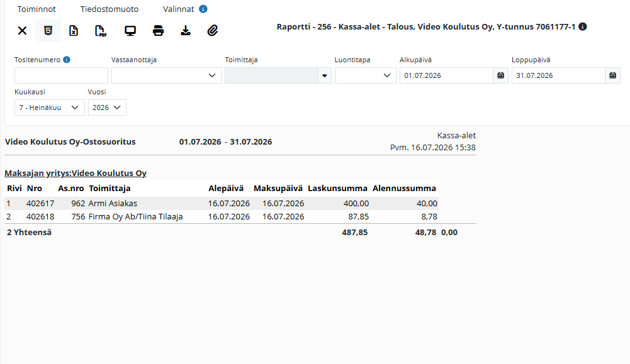Export the report to Excel file
The width and height of the screenshot is (630, 364).
pos(74,31)
